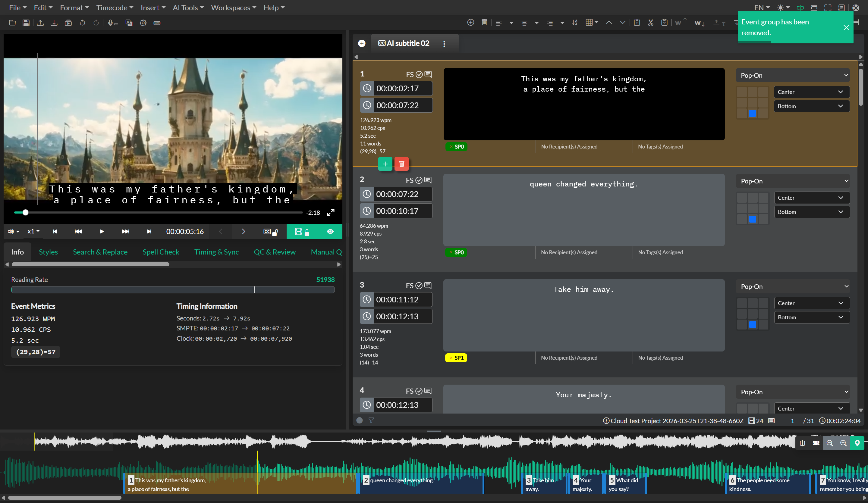Undo the last action
The height and width of the screenshot is (503, 868).
(82, 23)
